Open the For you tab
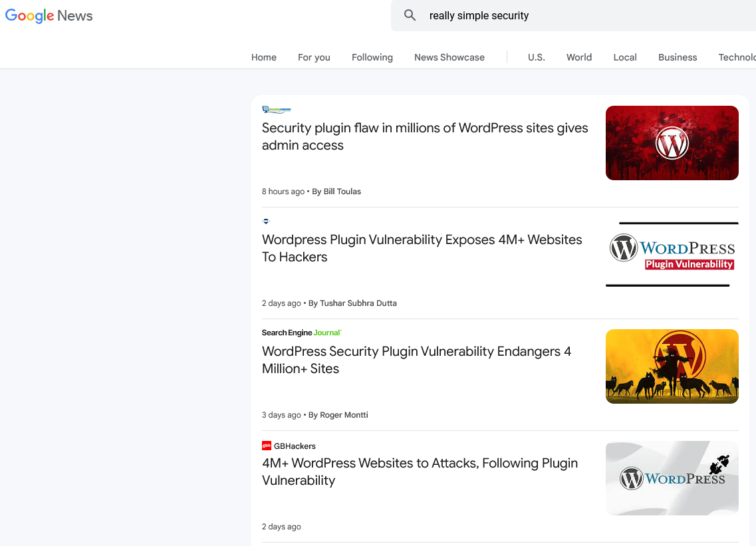756x546 pixels. (x=314, y=57)
